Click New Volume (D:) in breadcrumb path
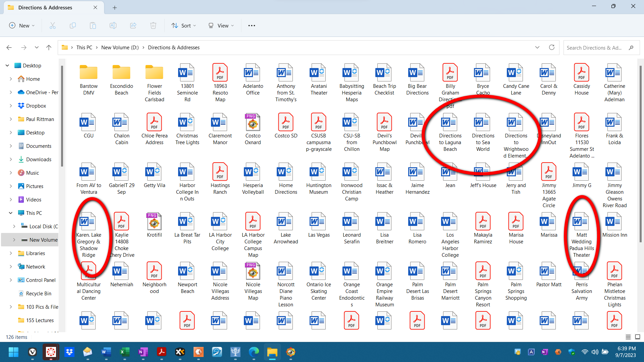Image resolution: width=644 pixels, height=362 pixels. [x=120, y=47]
